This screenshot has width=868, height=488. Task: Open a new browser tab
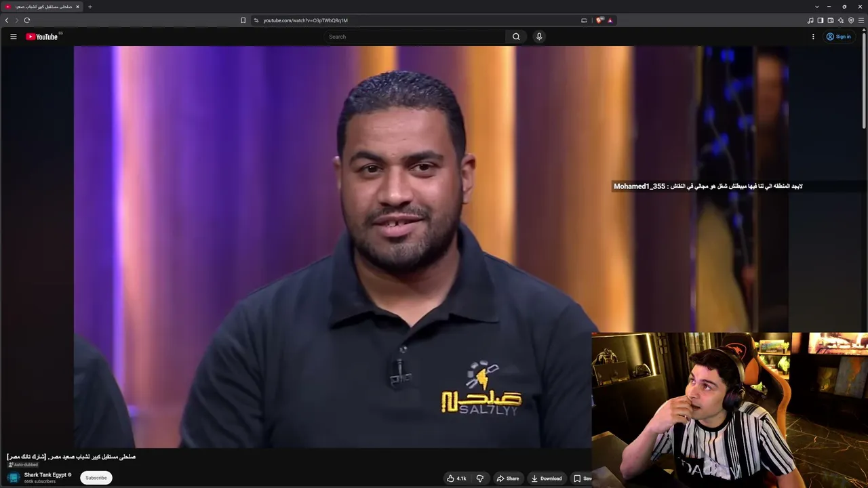[x=90, y=7]
